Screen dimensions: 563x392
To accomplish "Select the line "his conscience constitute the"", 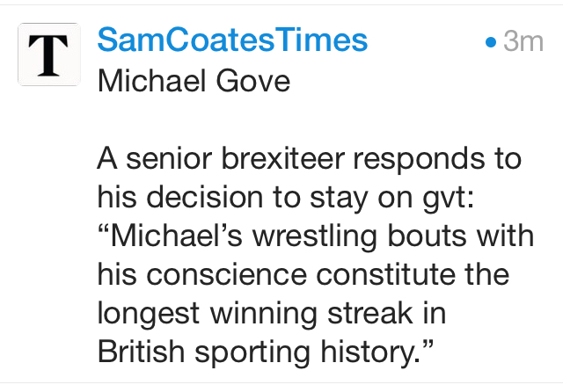I will (x=303, y=274).
